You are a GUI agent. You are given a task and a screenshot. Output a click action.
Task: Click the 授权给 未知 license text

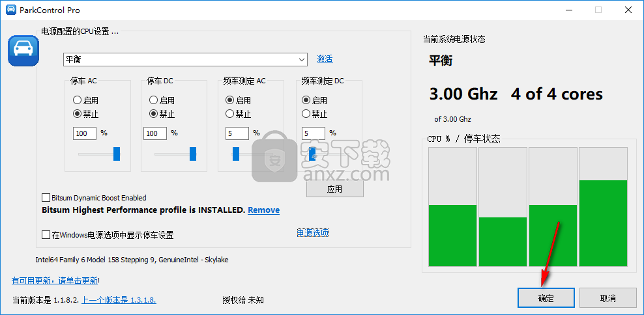pos(243,300)
